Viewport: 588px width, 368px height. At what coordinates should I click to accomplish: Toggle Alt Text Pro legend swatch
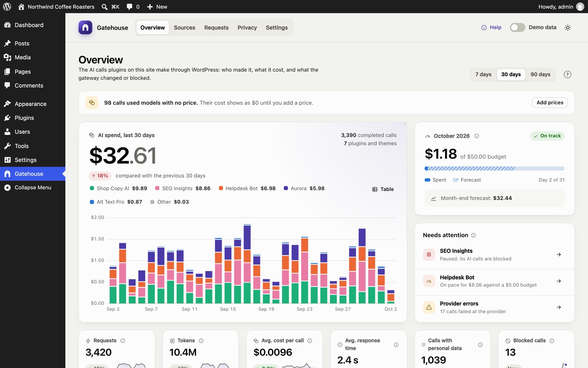(x=92, y=202)
